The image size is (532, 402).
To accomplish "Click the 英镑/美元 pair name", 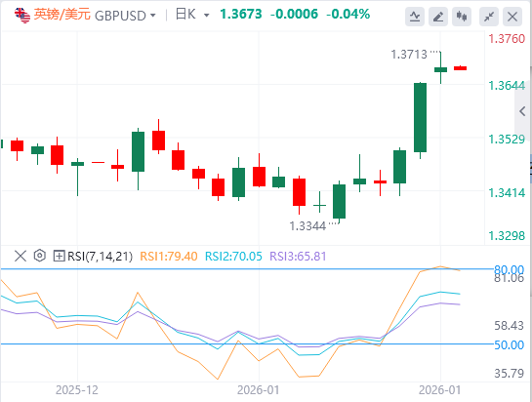I will (61, 15).
